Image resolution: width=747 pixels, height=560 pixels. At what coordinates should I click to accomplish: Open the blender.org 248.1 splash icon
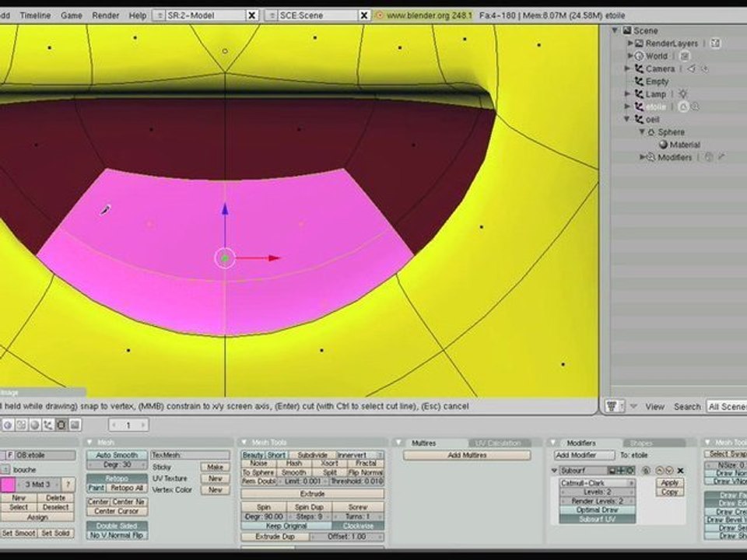pyautogui.click(x=379, y=16)
